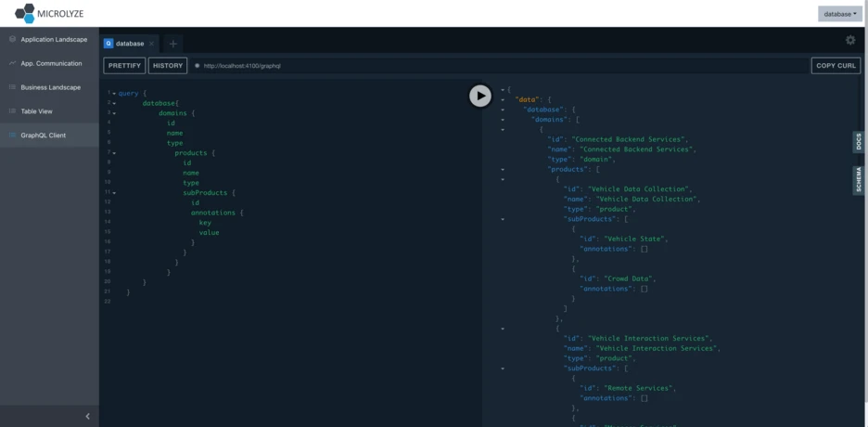Fold the products block at line 7
The image size is (868, 427).
tap(114, 153)
